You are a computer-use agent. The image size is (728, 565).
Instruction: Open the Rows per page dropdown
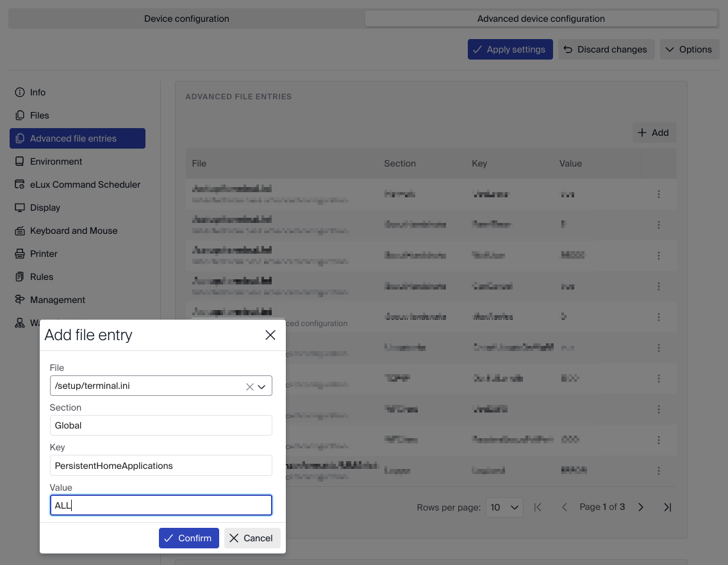coord(504,507)
